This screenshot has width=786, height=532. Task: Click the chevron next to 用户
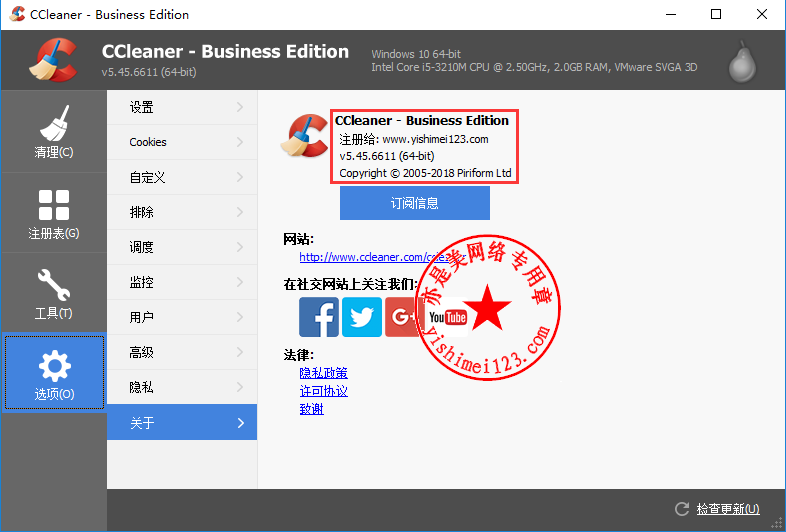(240, 317)
